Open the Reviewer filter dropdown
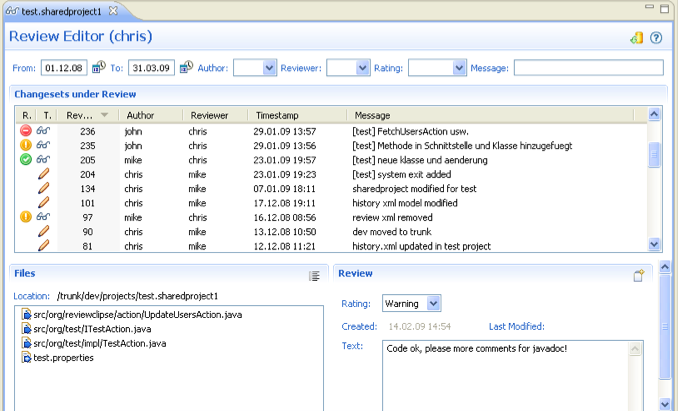This screenshot has width=678, height=411. click(x=362, y=68)
